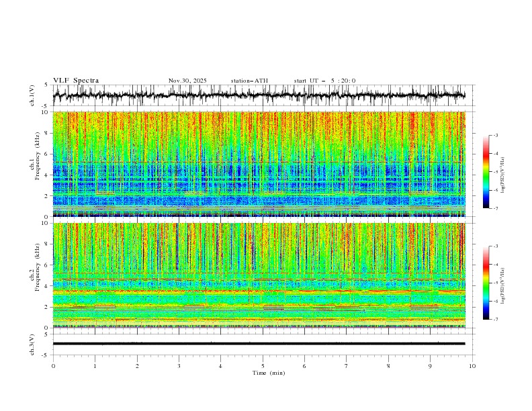Screen dimensions: 532x411
Task: Click tick label "10" on the Time axis
Action: tap(472, 366)
